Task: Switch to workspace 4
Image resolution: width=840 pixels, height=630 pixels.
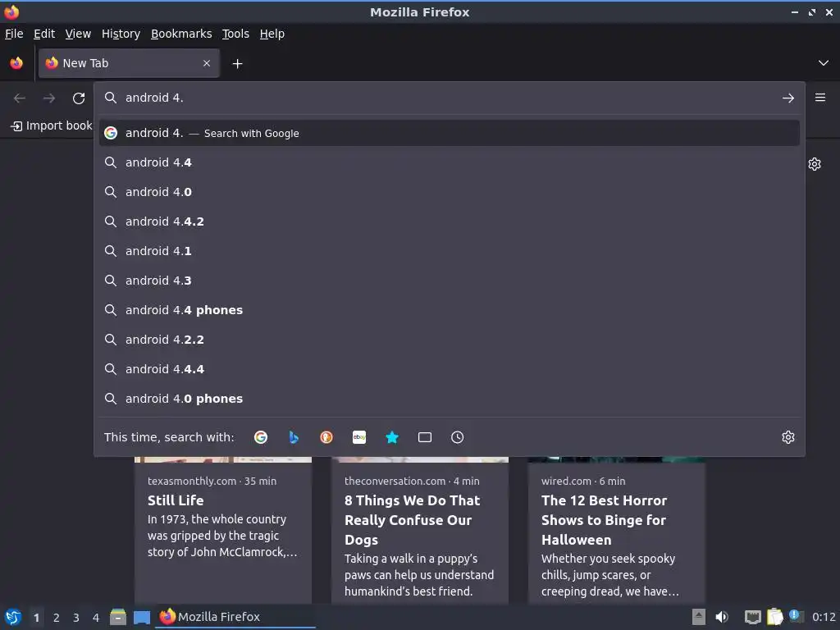Action: click(x=96, y=618)
